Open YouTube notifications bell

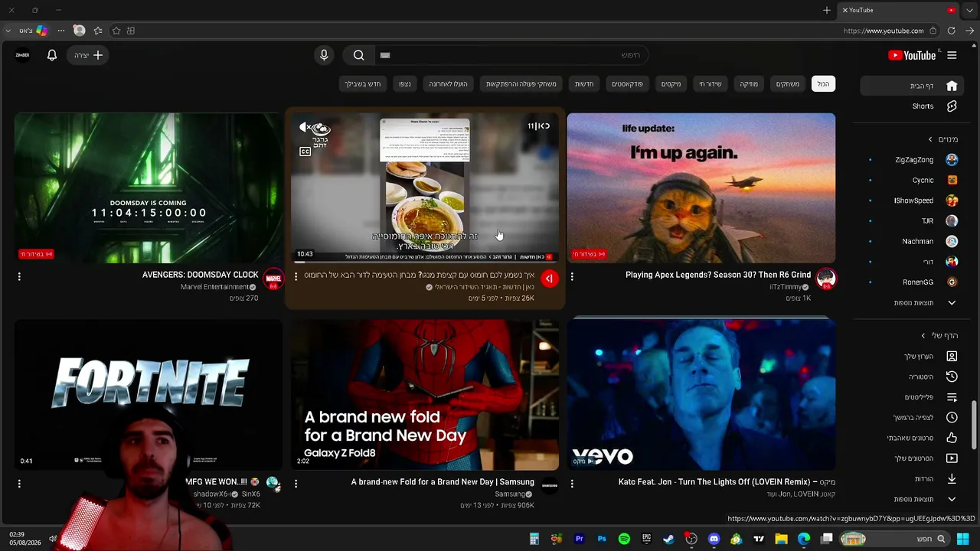52,55
